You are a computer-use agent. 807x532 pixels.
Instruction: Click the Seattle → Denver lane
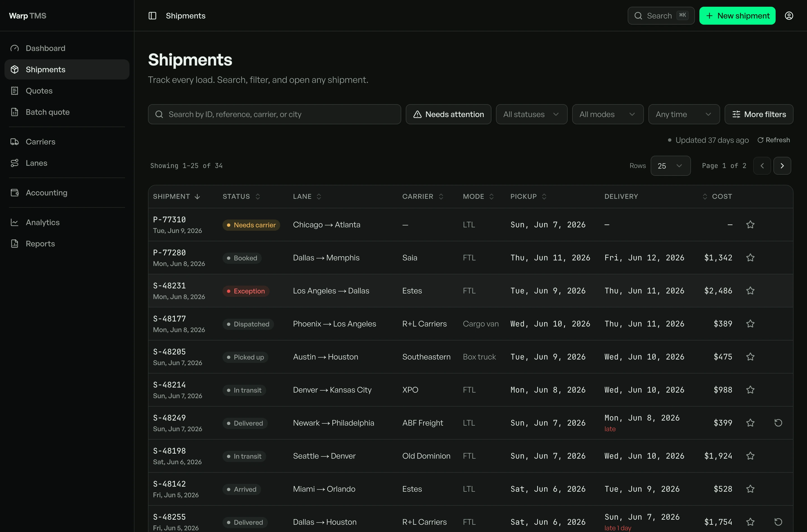pyautogui.click(x=324, y=456)
